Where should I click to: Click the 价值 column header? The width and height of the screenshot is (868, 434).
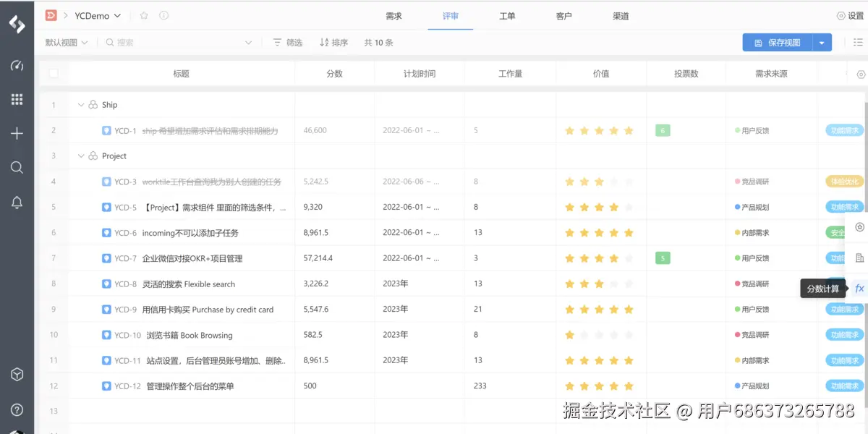600,74
